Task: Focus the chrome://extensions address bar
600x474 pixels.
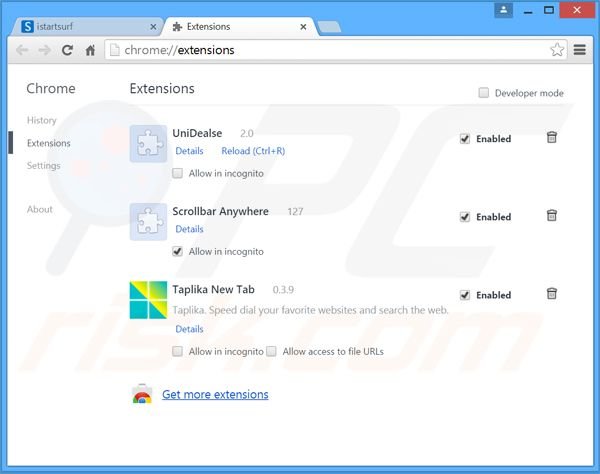Action: pos(335,50)
